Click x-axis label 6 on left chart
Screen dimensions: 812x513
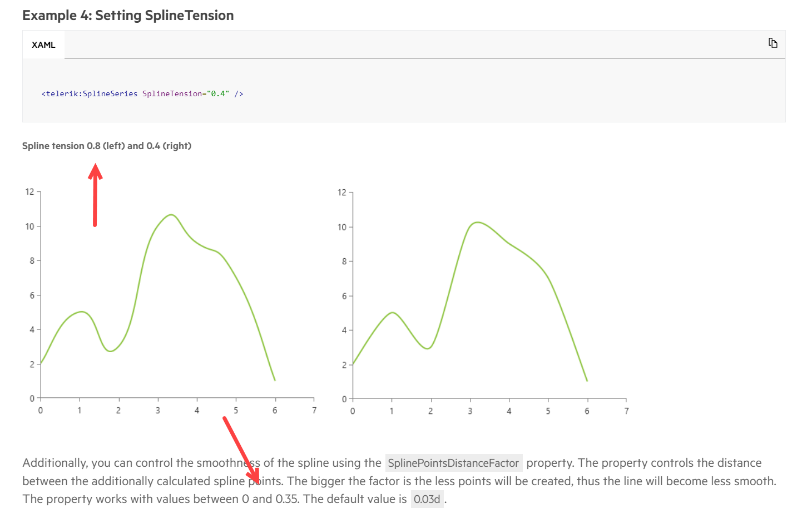275,411
